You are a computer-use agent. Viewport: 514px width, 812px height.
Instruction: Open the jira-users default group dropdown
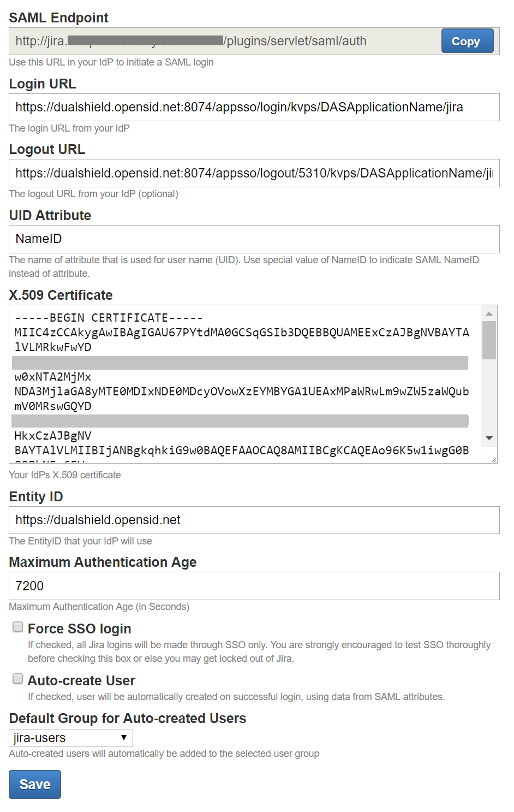pos(70,738)
